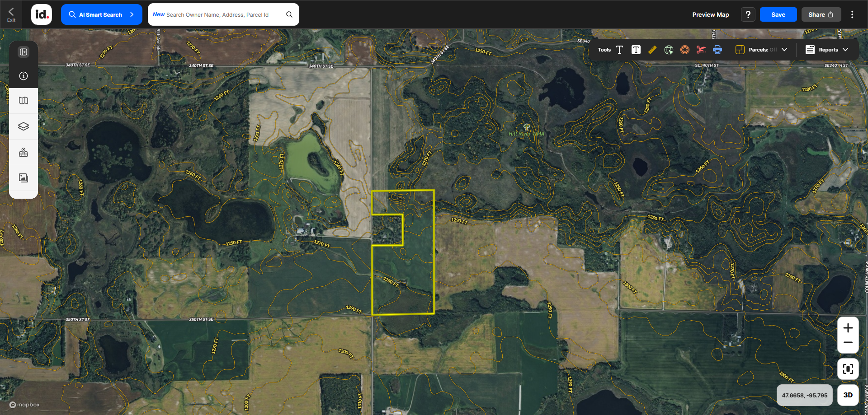Zoom out on the map

coord(848,343)
